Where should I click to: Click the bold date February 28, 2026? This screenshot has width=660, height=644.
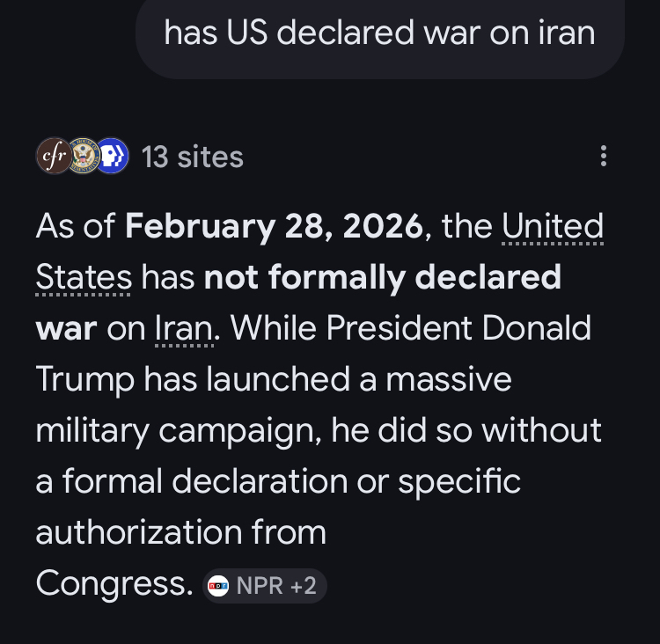tap(274, 226)
